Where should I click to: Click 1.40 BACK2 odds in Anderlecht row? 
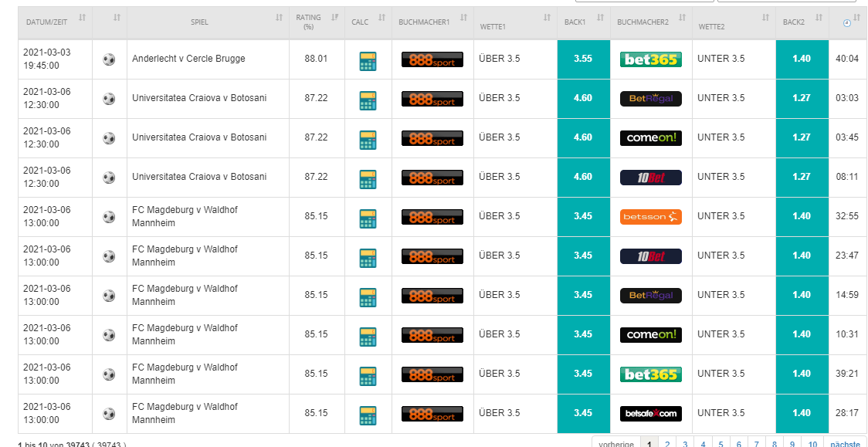click(x=802, y=59)
